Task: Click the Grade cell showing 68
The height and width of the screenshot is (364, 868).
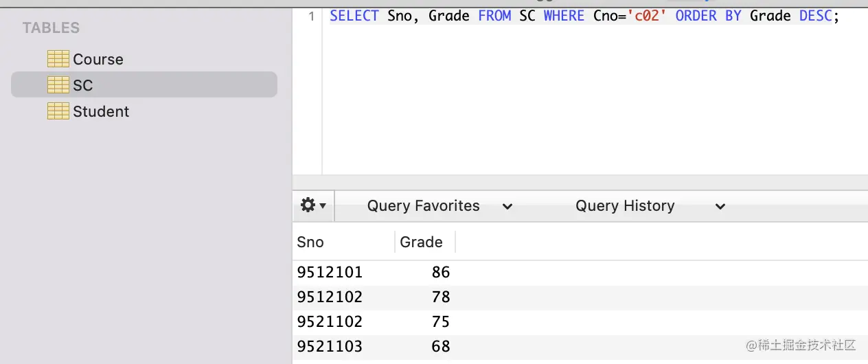Action: (x=440, y=347)
